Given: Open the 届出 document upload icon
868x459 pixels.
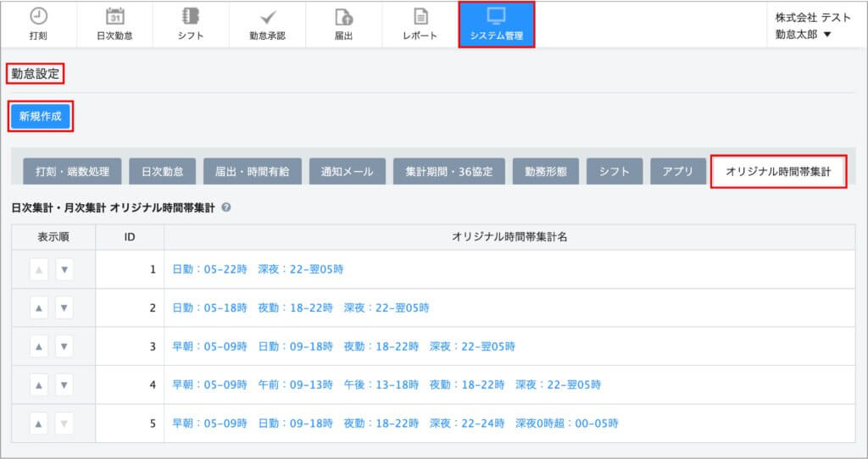Looking at the screenshot, I should click(343, 17).
